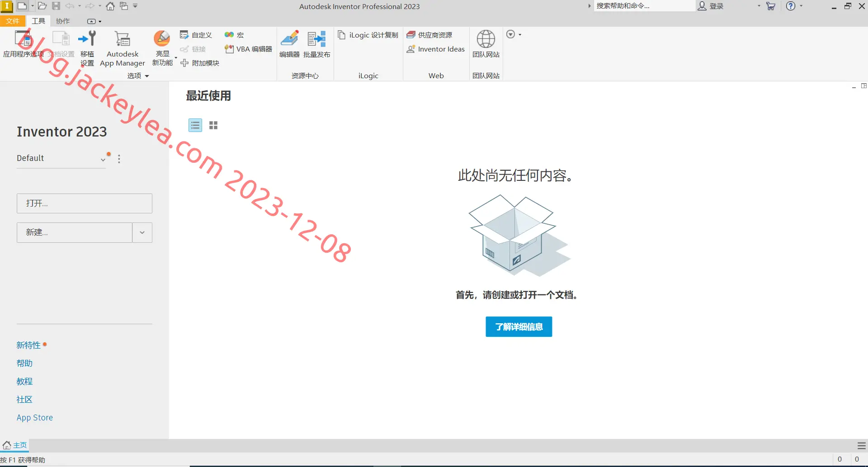Open the Help dropdown arrow

coord(801,6)
